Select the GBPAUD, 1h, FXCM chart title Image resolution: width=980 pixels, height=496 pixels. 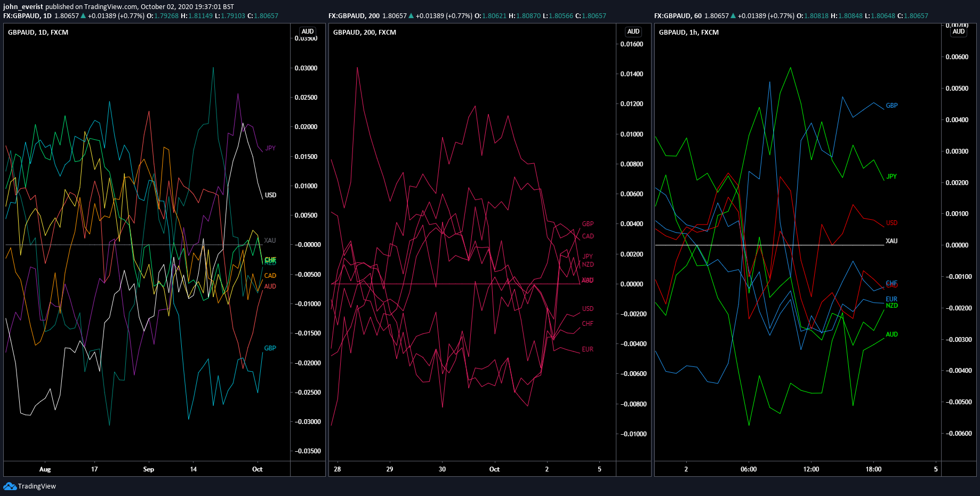[x=688, y=33]
